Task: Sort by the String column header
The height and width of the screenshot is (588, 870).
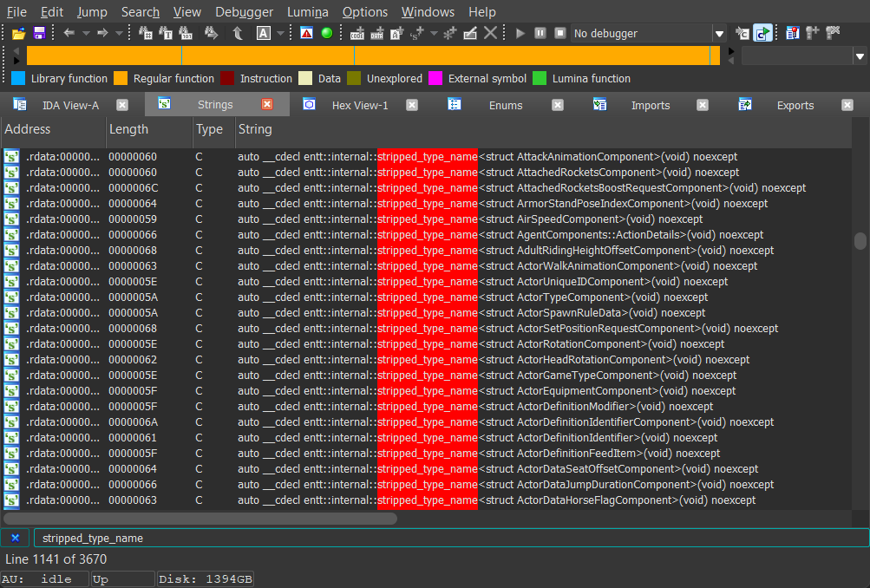Action: (x=543, y=129)
